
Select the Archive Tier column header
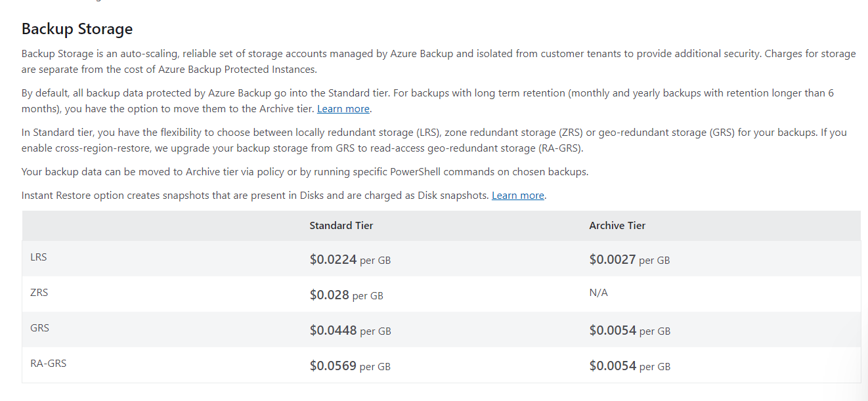pos(617,226)
